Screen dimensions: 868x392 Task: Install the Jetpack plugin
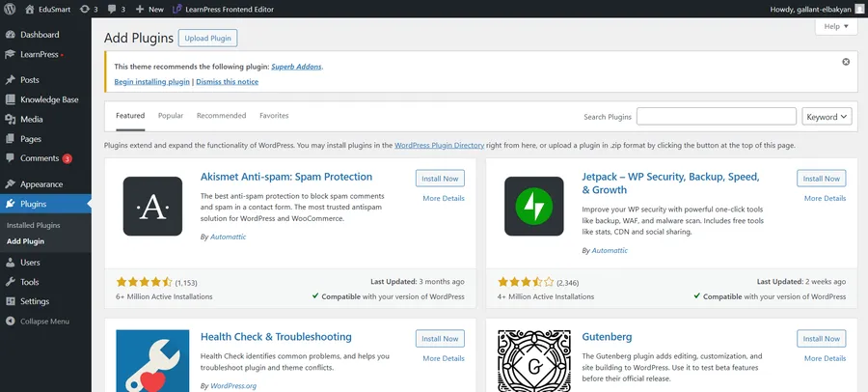(822, 179)
